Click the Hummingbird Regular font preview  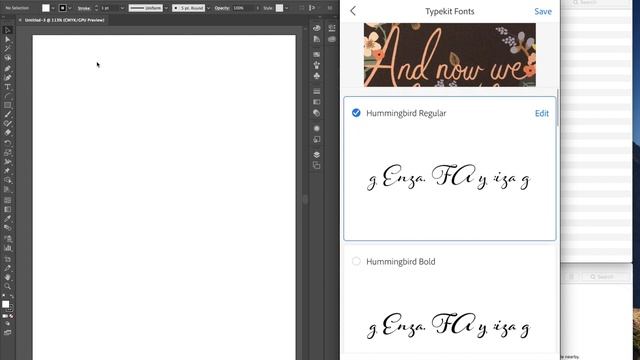pos(449,179)
